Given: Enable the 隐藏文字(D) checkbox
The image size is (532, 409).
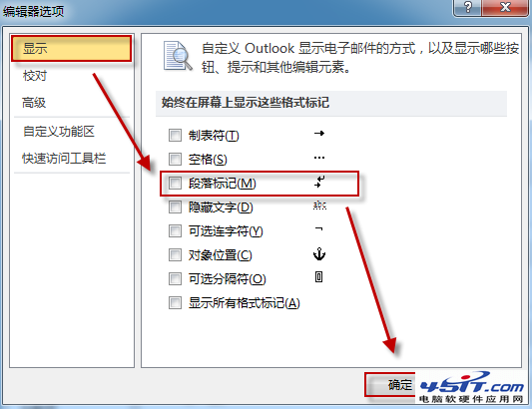Looking at the screenshot, I should click(x=175, y=206).
